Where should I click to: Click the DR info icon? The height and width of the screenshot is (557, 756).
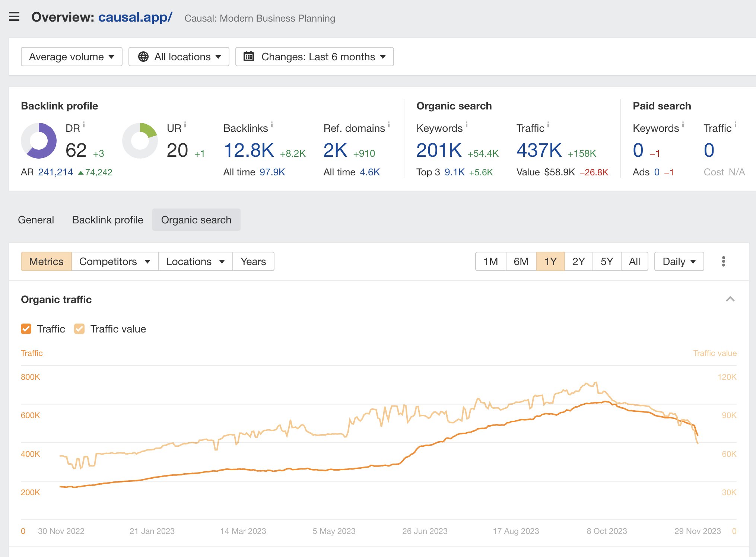84,124
